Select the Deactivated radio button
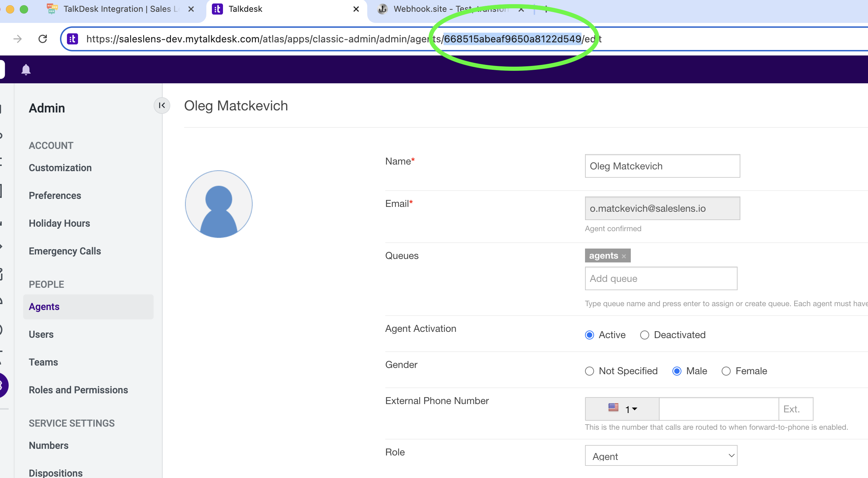The width and height of the screenshot is (868, 478). point(644,335)
